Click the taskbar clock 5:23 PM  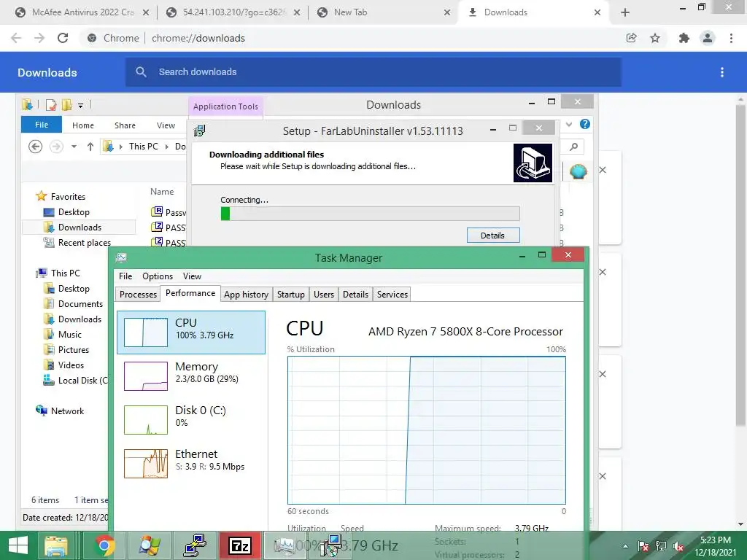pos(715,540)
